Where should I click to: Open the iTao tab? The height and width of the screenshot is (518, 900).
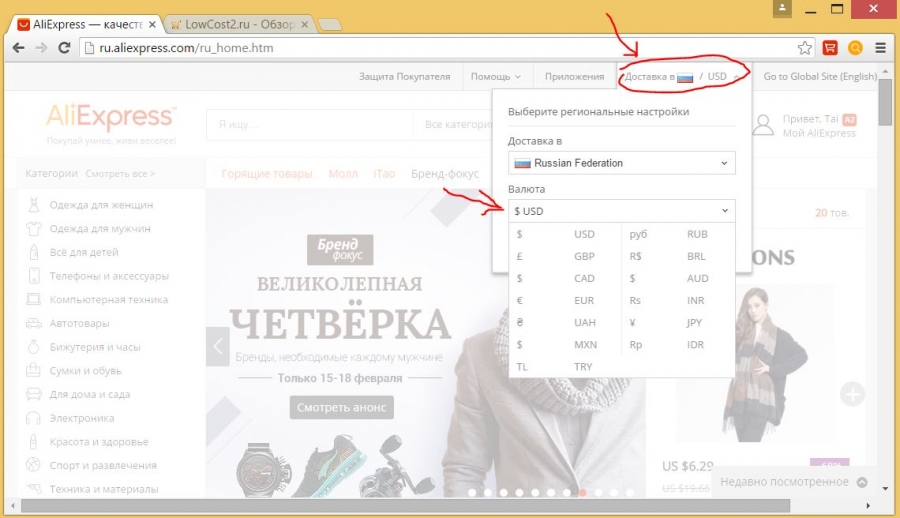coord(384,173)
